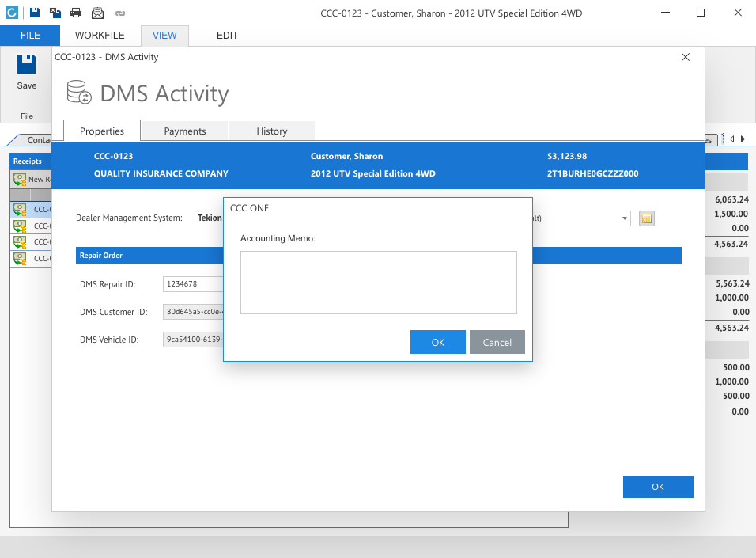Open the EDIT ribbon tab

pos(227,36)
